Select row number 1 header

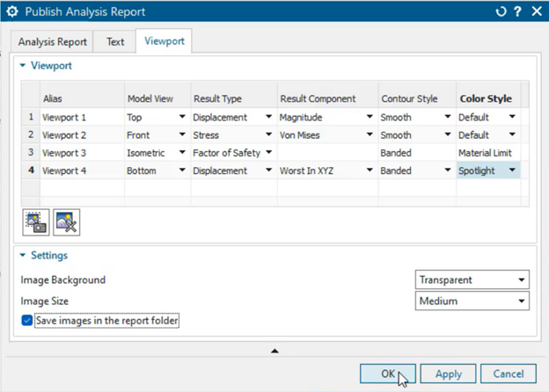[31, 117]
